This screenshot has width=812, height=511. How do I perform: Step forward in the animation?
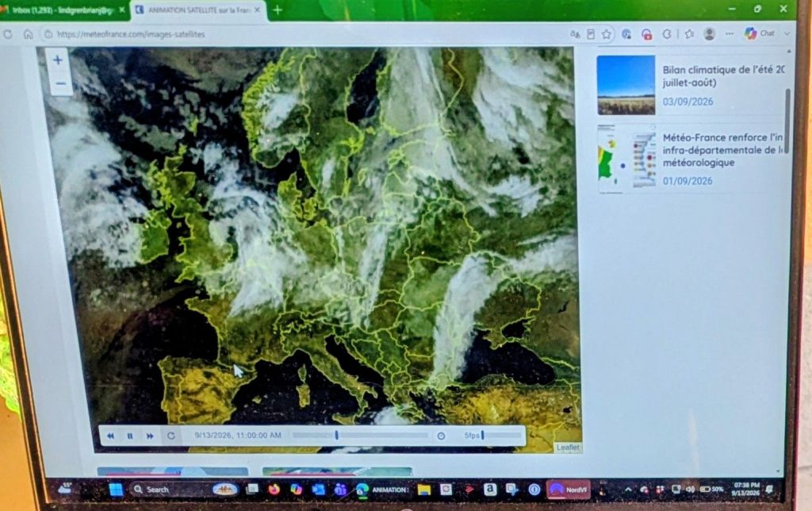(x=150, y=436)
